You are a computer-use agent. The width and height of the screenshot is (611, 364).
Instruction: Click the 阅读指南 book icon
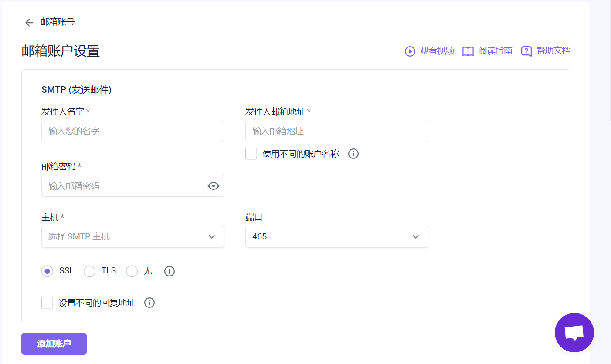(x=468, y=51)
